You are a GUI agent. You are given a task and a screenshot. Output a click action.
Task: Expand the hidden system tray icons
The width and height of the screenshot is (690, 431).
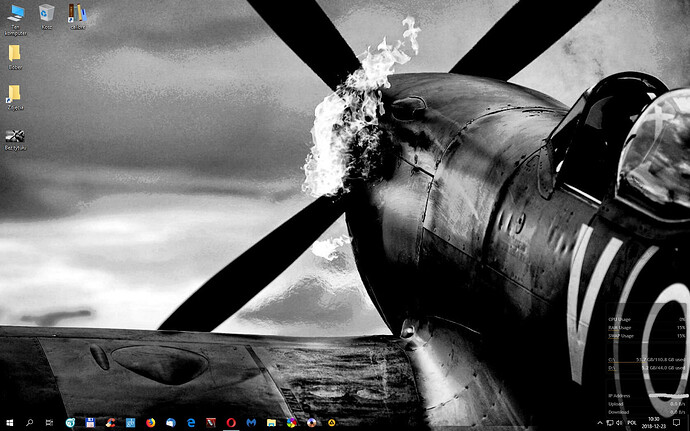click(x=600, y=423)
